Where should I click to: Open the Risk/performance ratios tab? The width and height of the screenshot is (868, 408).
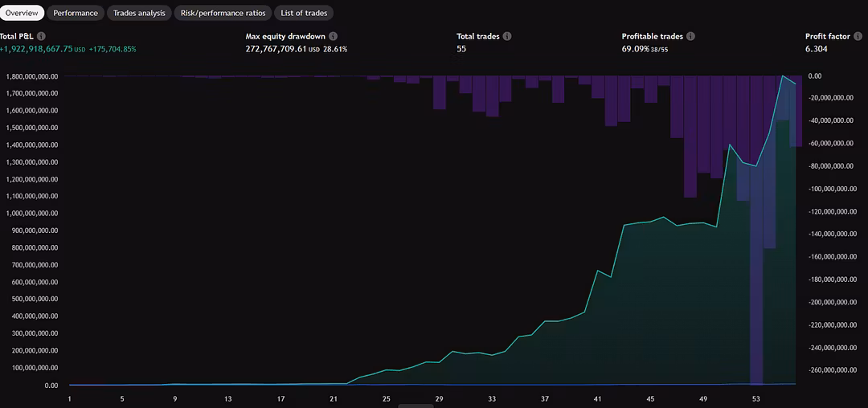(223, 13)
